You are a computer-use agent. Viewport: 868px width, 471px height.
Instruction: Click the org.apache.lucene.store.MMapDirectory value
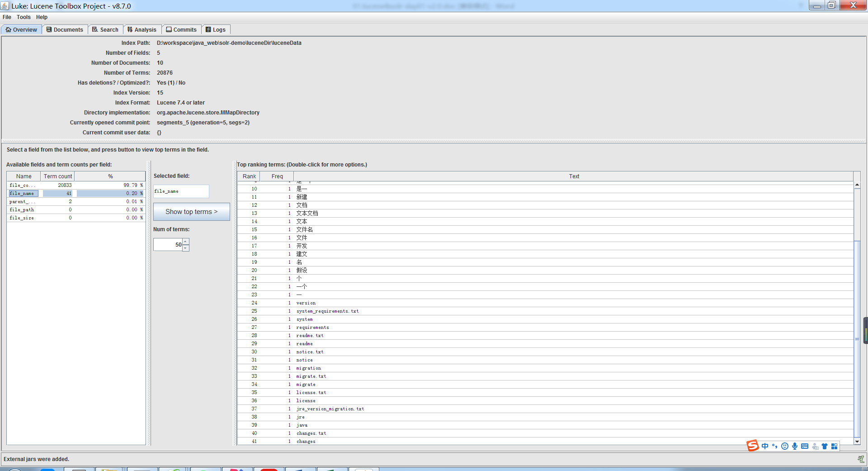(x=208, y=113)
